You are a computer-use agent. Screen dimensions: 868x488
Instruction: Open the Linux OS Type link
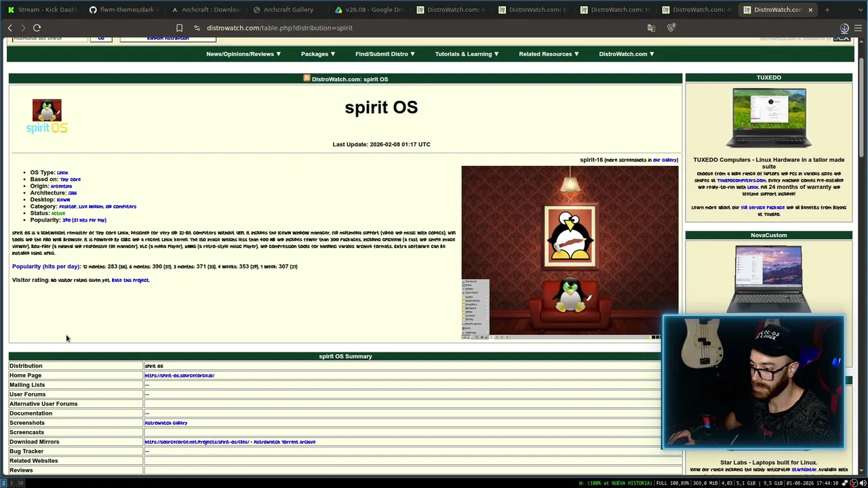pyautogui.click(x=62, y=173)
